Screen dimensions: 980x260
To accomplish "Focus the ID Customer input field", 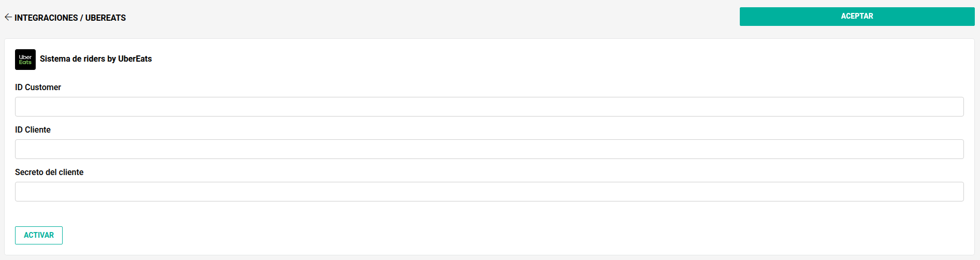I will (489, 107).
